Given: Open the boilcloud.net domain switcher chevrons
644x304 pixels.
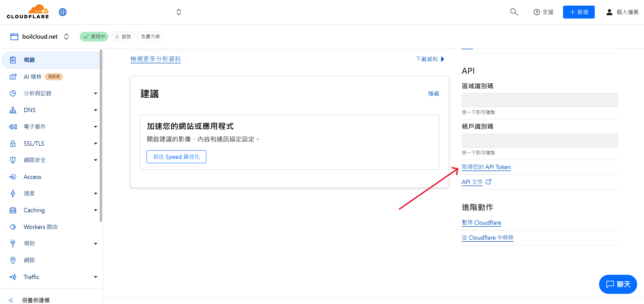Looking at the screenshot, I should [x=67, y=37].
